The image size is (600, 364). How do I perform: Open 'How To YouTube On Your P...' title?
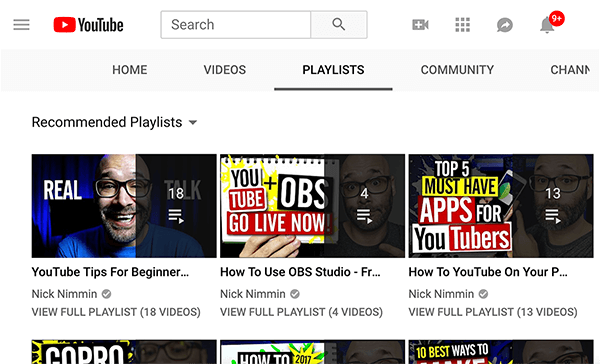pos(488,272)
